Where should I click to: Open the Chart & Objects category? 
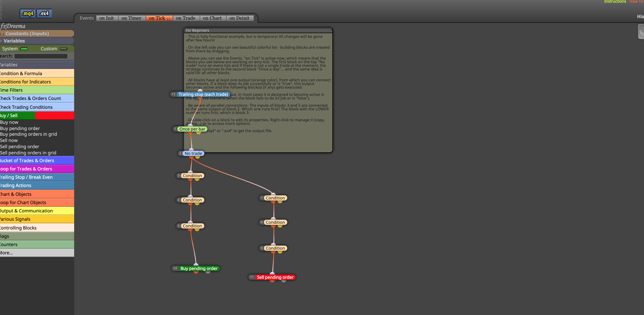pyautogui.click(x=37, y=194)
